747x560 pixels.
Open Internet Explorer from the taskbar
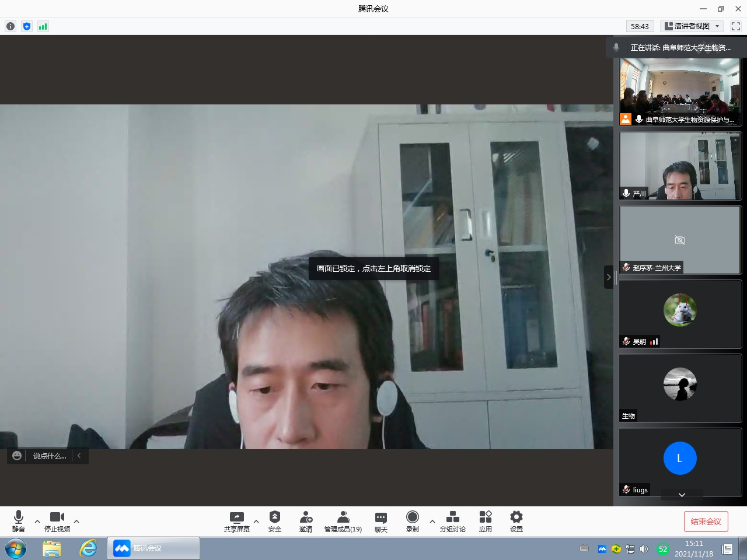click(x=88, y=548)
